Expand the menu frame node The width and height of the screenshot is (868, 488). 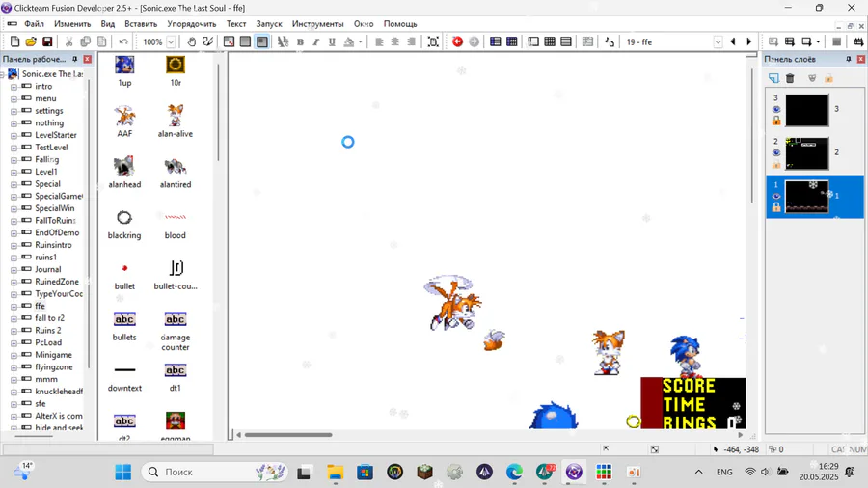[x=14, y=98]
